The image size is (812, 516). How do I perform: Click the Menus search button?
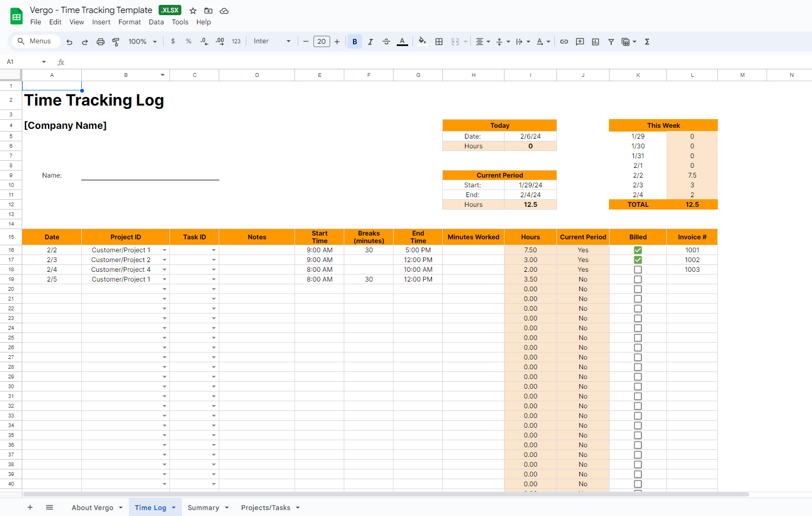click(x=36, y=41)
